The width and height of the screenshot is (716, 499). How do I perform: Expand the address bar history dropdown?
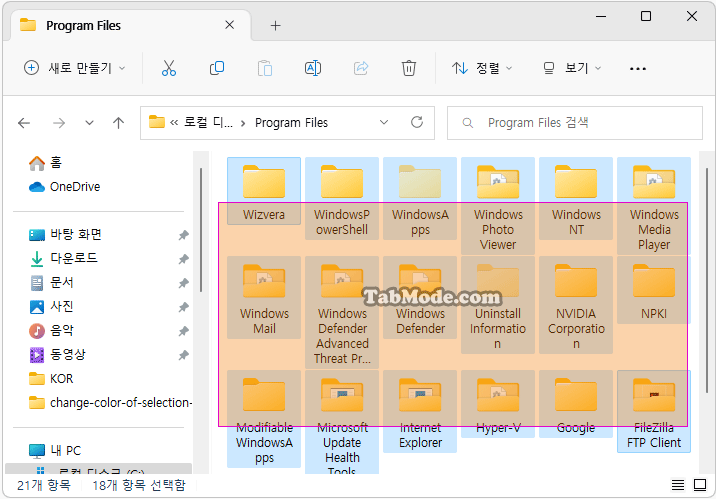(384, 122)
